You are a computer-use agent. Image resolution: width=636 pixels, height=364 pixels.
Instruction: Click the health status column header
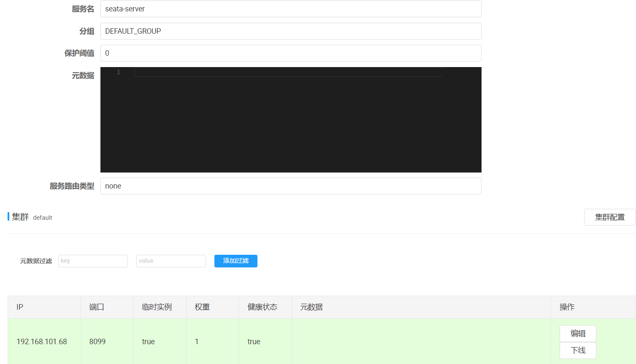tap(265, 307)
